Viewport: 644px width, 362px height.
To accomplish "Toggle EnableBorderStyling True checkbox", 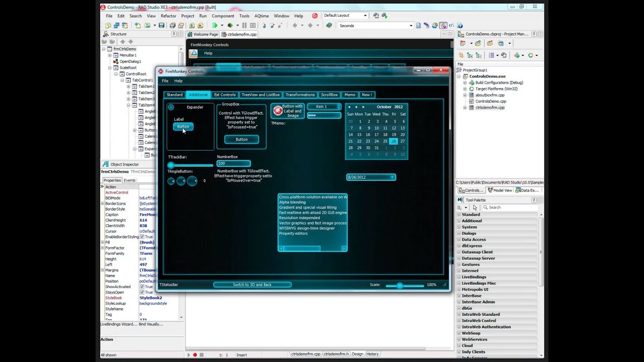I will click(x=142, y=237).
